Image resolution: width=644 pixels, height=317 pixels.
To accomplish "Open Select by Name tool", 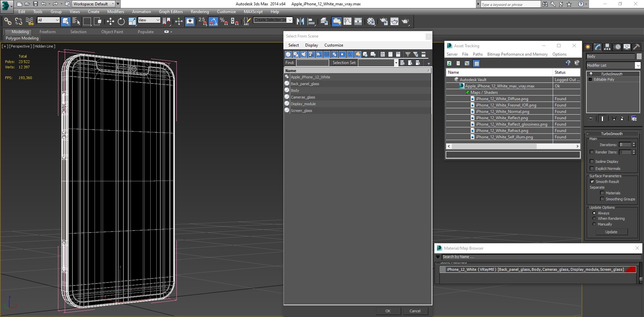I will point(76,21).
